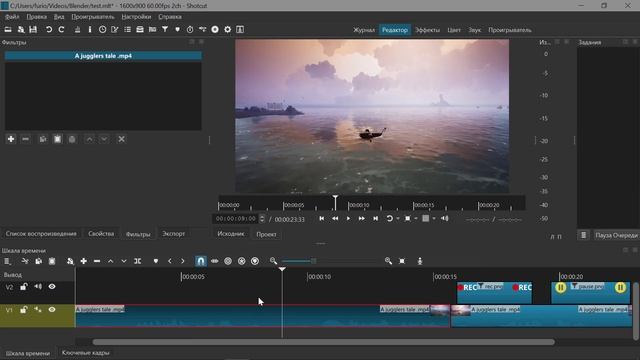Redo the action in the main toolbar
Screen dimensions: 640x360
click(61, 29)
